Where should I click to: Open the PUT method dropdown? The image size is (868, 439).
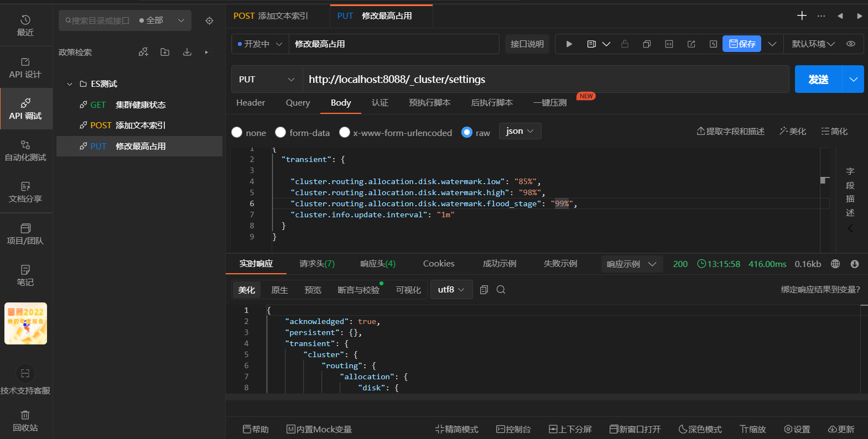point(267,79)
